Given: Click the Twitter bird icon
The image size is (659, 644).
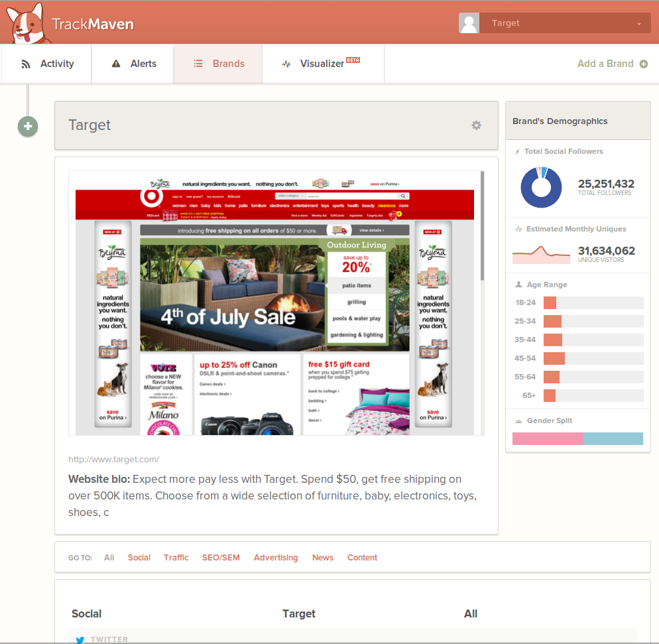Looking at the screenshot, I should [80, 639].
